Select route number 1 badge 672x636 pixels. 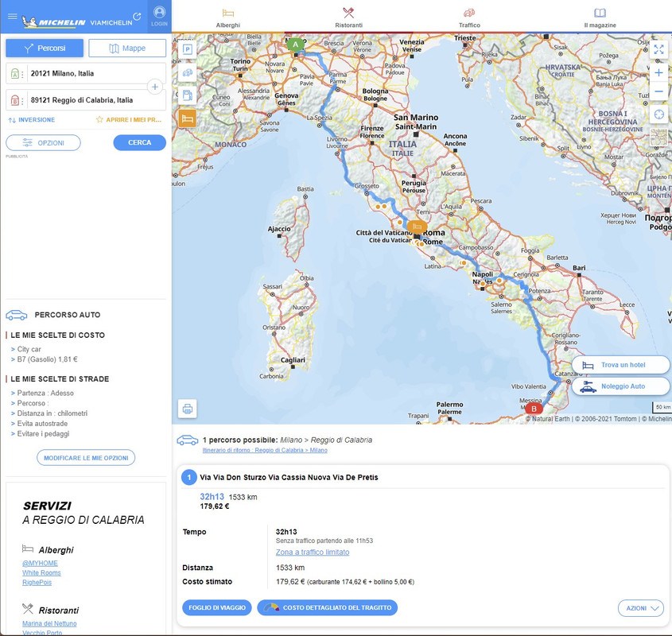189,477
